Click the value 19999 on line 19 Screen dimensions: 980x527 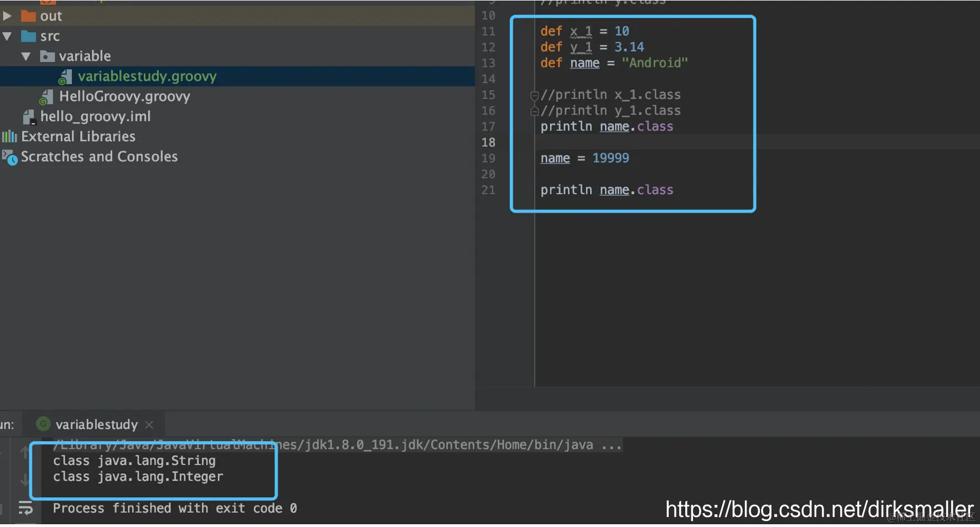[611, 158]
